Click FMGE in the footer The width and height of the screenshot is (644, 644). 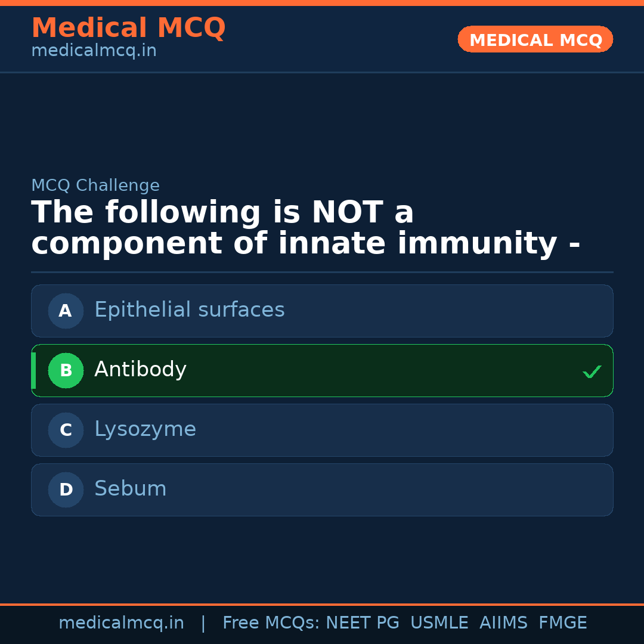[562, 623]
